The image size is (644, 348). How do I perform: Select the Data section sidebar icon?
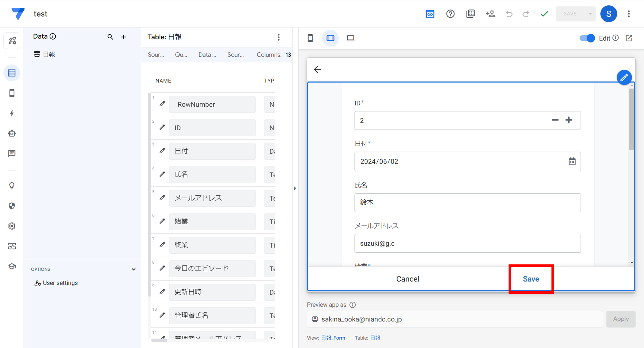pos(12,73)
